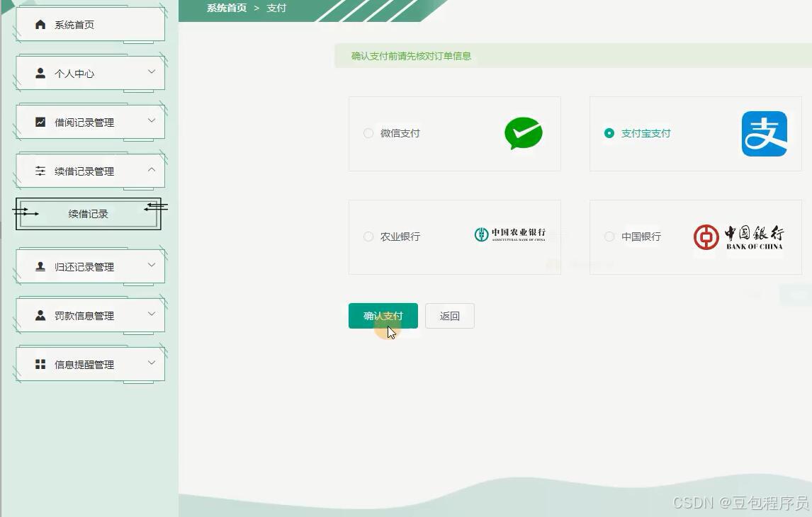Click the chart icon next to 借阅记录管理
This screenshot has width=812, height=517.
pos(40,121)
